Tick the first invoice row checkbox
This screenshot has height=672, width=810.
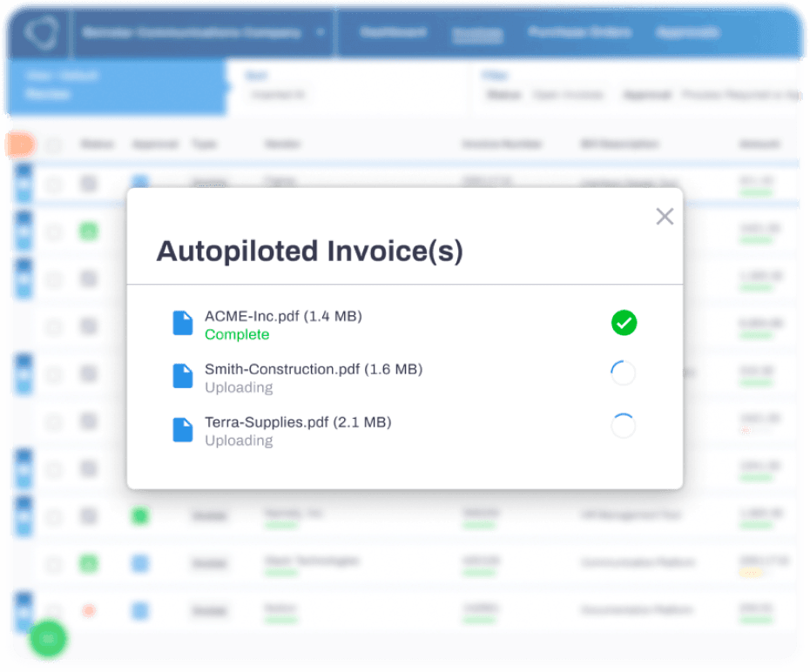tap(54, 185)
